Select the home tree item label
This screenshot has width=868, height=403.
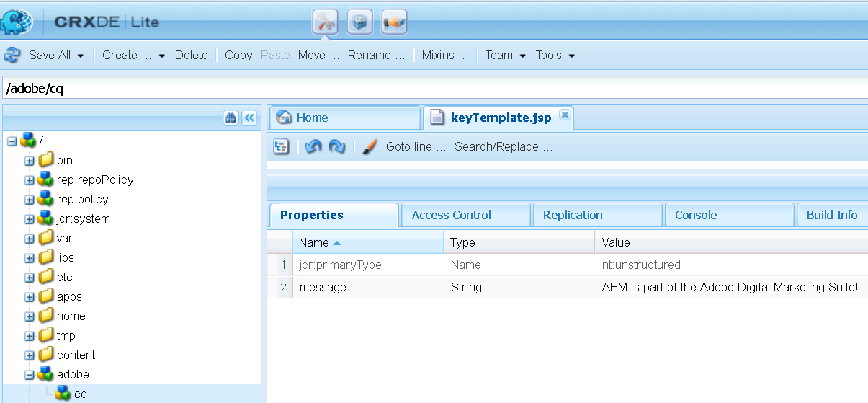pyautogui.click(x=71, y=316)
